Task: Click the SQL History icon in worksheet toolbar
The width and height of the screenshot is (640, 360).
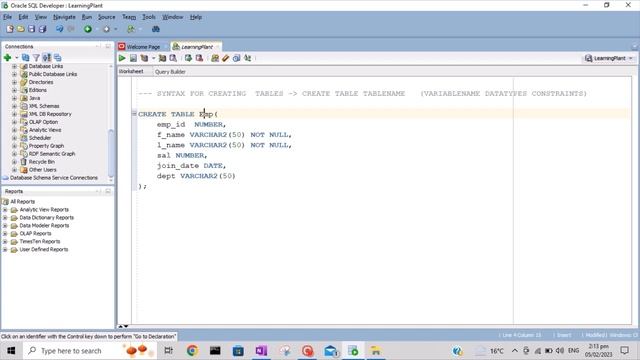Action: coord(236,58)
